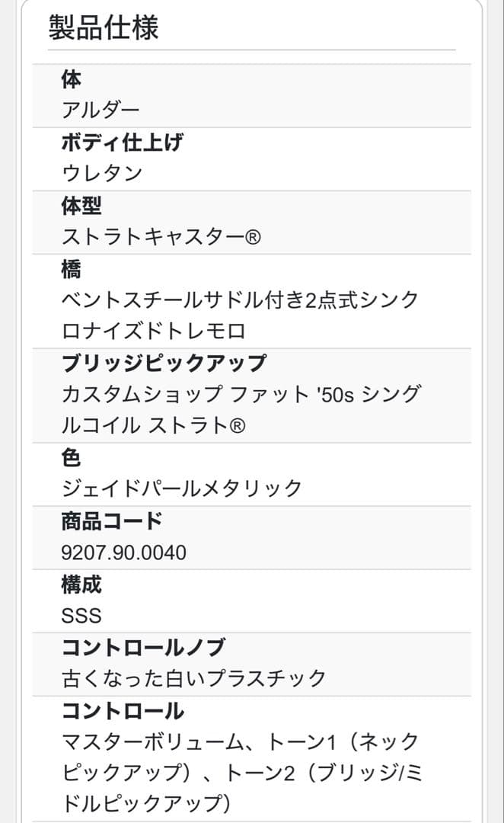This screenshot has width=504, height=823.
Task: Select the SSS configuration value
Action: [81, 616]
